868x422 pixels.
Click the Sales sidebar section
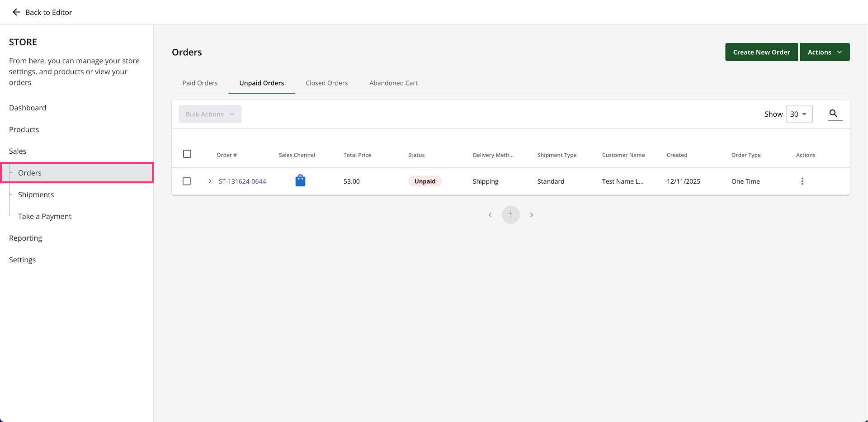18,151
